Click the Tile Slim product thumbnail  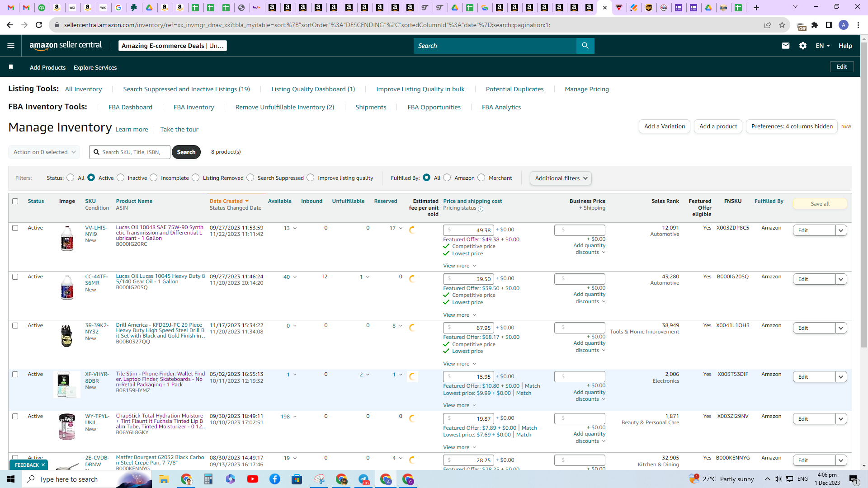tap(67, 385)
